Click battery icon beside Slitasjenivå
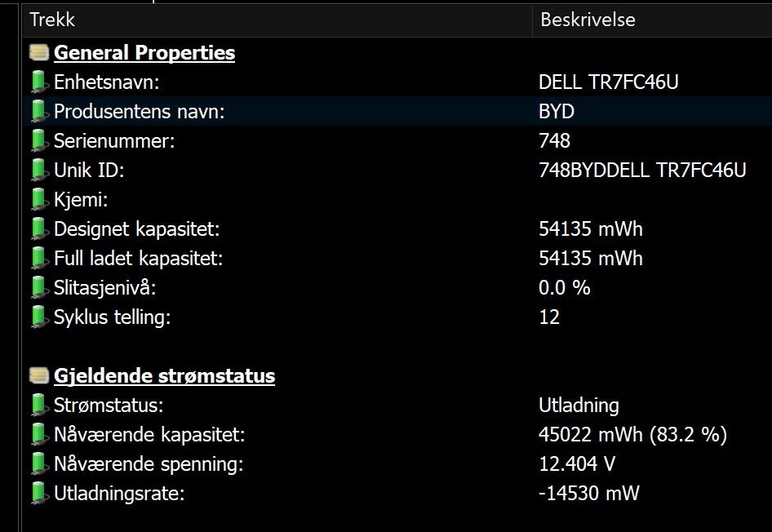 [39, 288]
